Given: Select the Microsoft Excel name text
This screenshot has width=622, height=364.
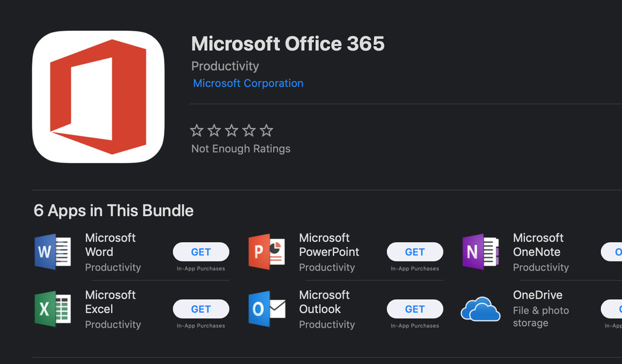Looking at the screenshot, I should [111, 302].
